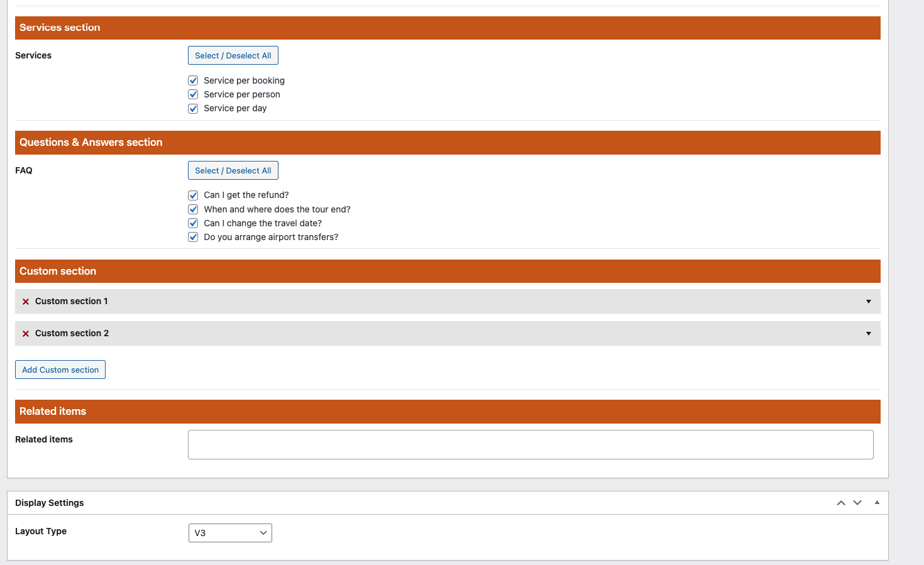Open the Layout Type dropdown
The width and height of the screenshot is (924, 565).
click(230, 533)
